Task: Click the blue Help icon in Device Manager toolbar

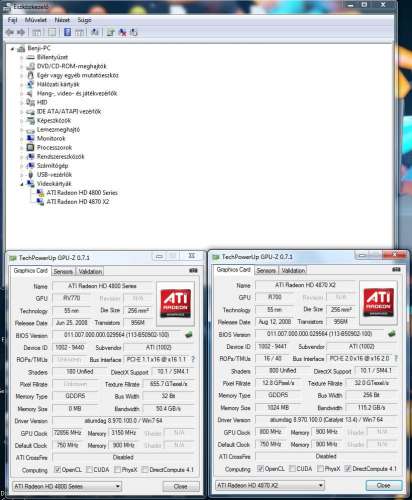Action: coord(67,32)
